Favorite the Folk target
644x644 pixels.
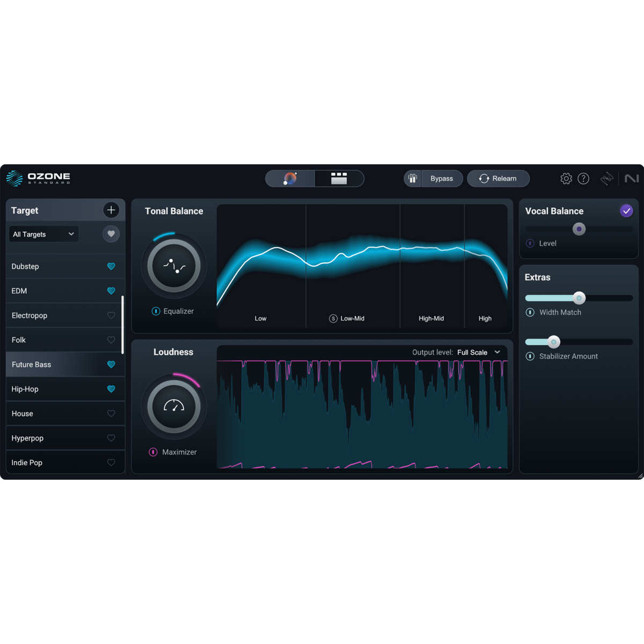(111, 340)
